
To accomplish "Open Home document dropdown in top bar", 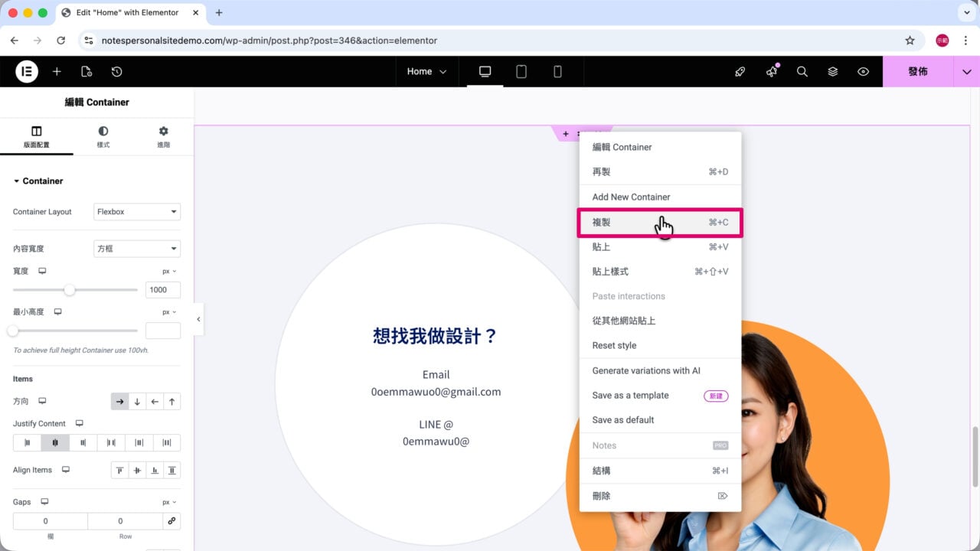I will (x=426, y=71).
